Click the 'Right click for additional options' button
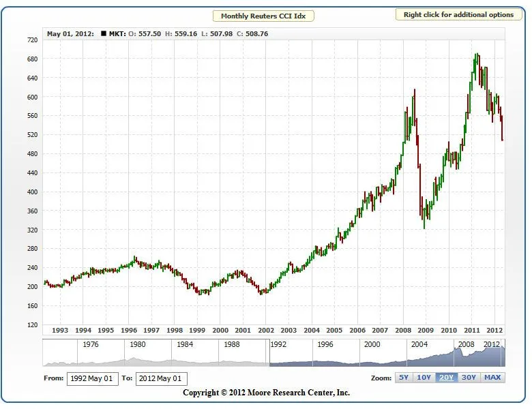This screenshot has height=409, width=532. coord(458,14)
